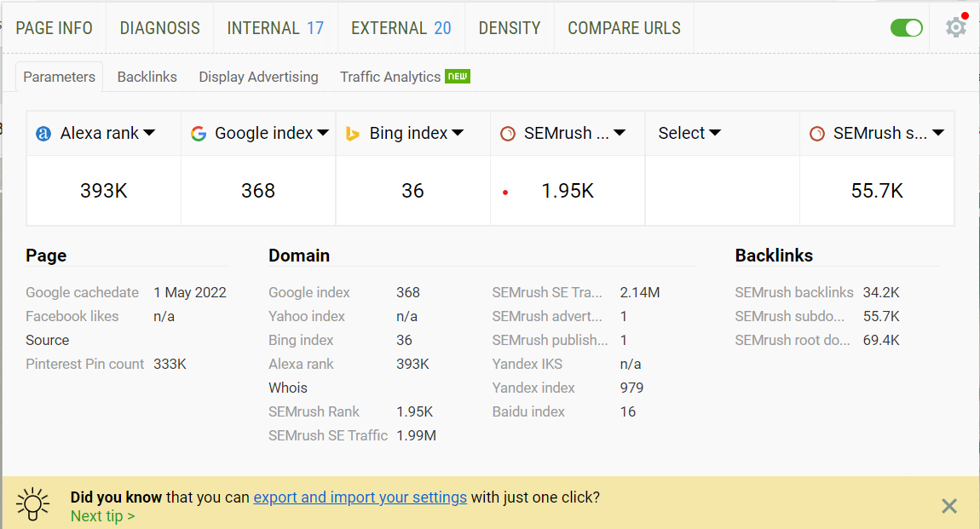Toggle the green SEOquake on/off switch
This screenshot has width=980, height=529.
(906, 28)
